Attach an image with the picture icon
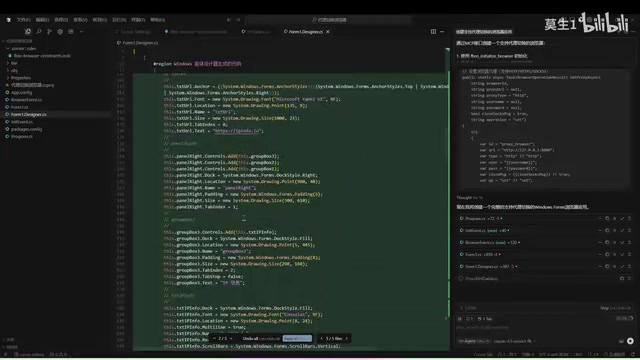This screenshot has width=640, height=360. pyautogui.click(x=621, y=341)
